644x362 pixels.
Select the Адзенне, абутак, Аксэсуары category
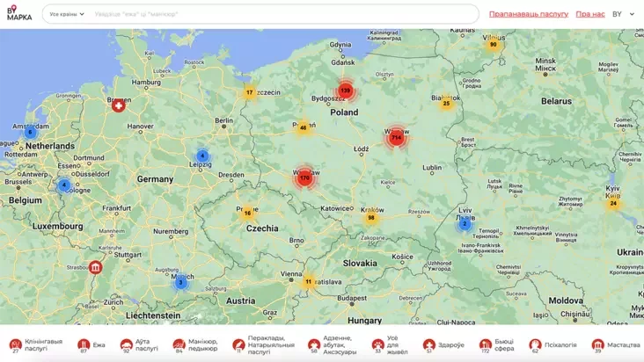click(333, 344)
